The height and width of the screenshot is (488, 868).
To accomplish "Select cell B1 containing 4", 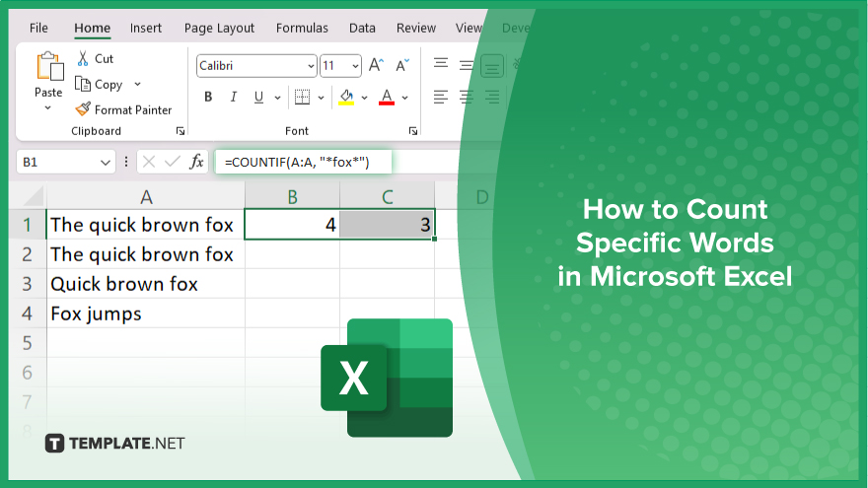I will pyautogui.click(x=292, y=225).
